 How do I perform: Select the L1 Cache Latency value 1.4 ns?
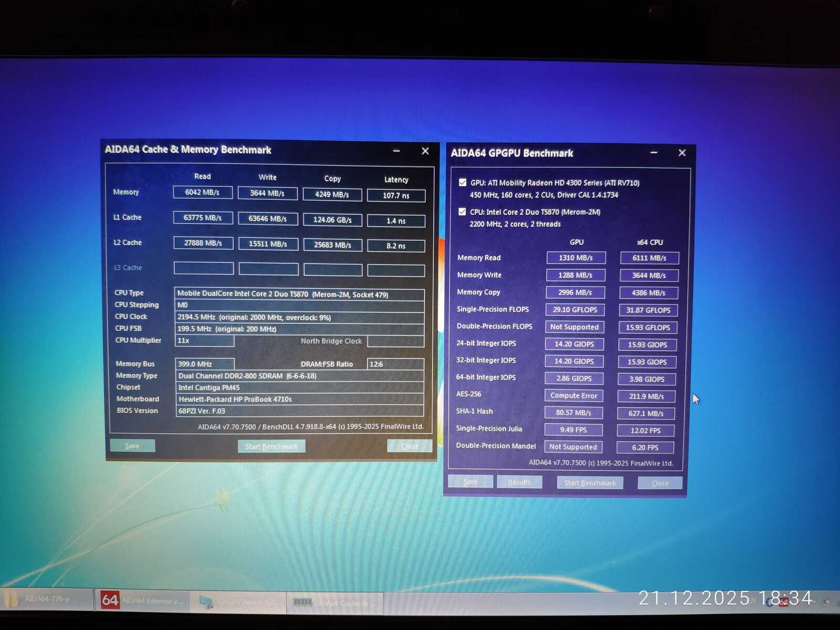(x=396, y=220)
